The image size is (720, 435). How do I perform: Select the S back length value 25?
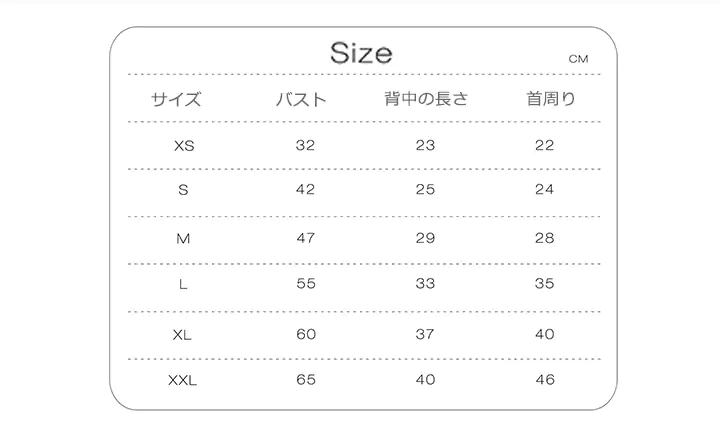[425, 190]
